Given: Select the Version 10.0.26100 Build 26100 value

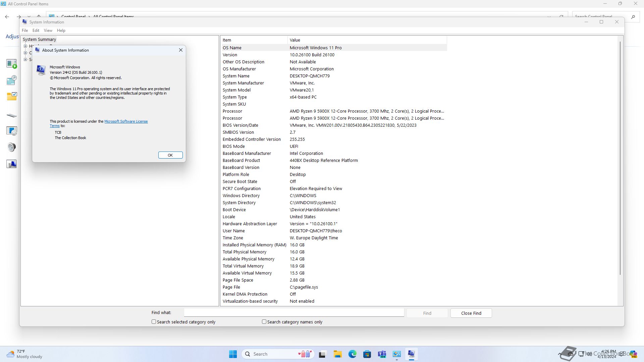Looking at the screenshot, I should point(312,55).
